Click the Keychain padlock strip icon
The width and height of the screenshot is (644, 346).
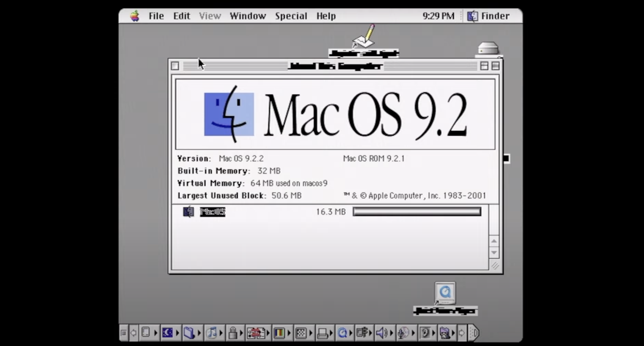tap(233, 333)
